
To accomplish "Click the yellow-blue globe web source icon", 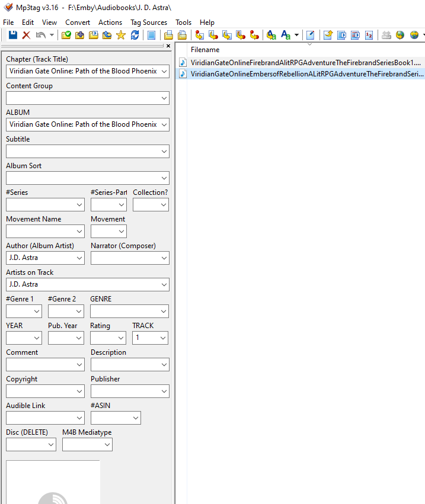I will pyautogui.click(x=414, y=35).
